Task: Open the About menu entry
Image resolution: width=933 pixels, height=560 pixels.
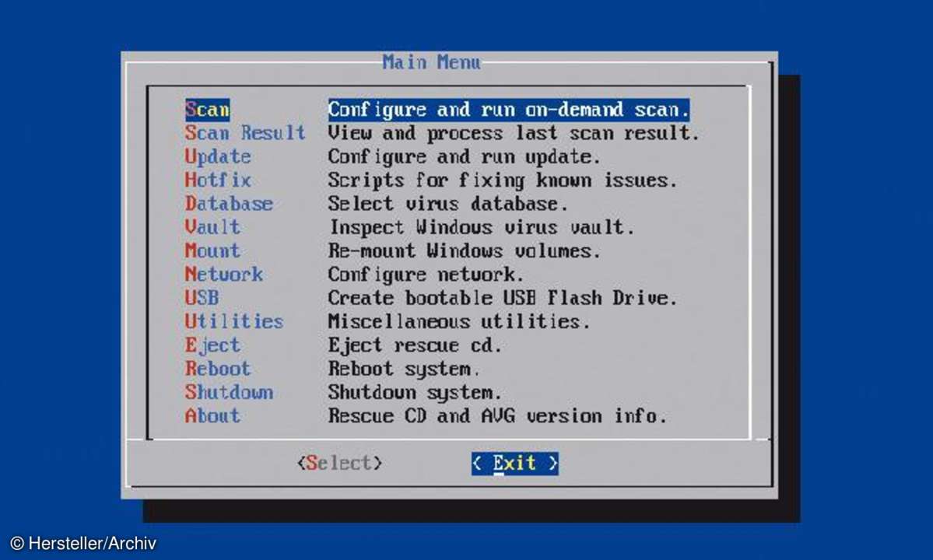Action: (212, 415)
